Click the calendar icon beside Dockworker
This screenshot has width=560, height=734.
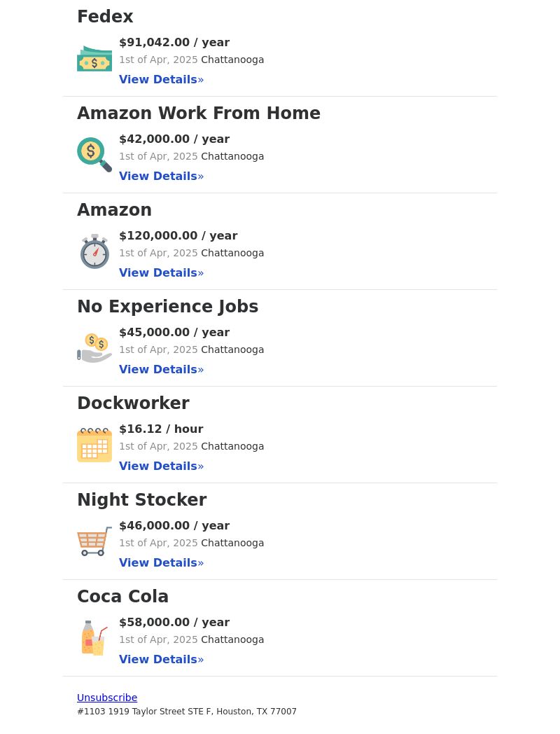coord(94,445)
